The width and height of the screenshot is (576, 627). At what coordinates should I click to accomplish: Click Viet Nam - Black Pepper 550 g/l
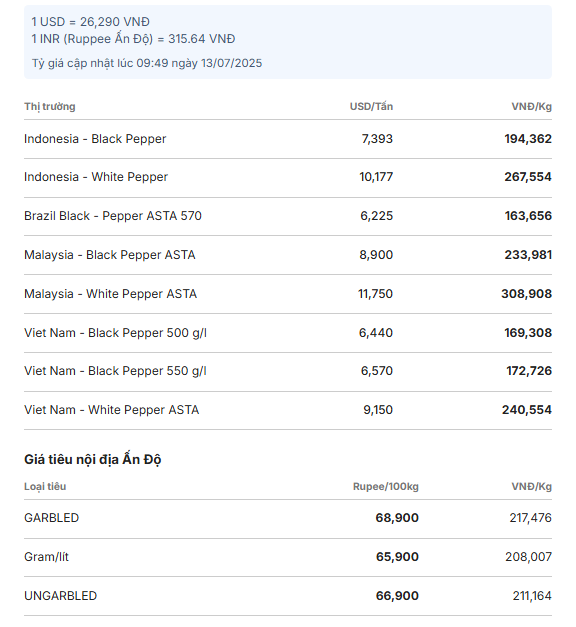coord(115,371)
